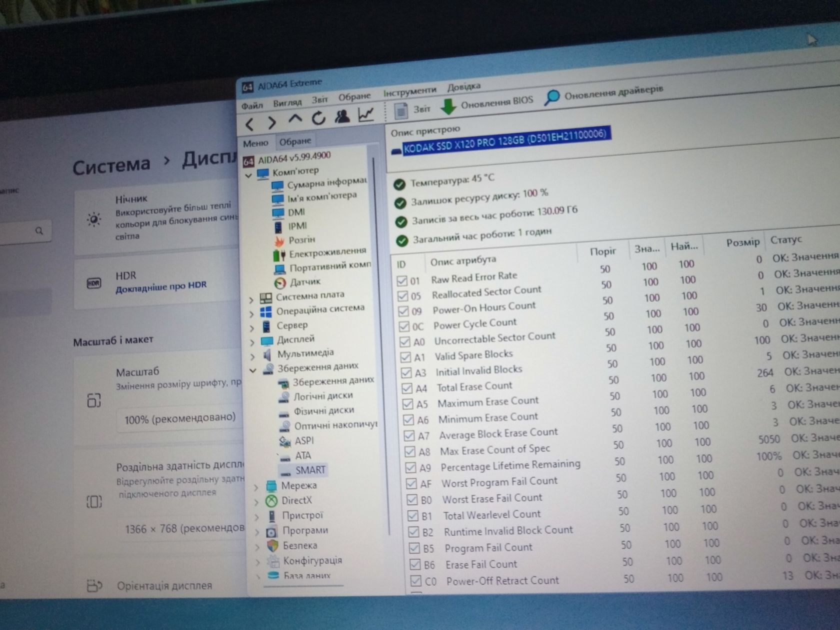Go back with the left arrow toolbar icon
Screen dimensions: 840x630
pos(249,123)
